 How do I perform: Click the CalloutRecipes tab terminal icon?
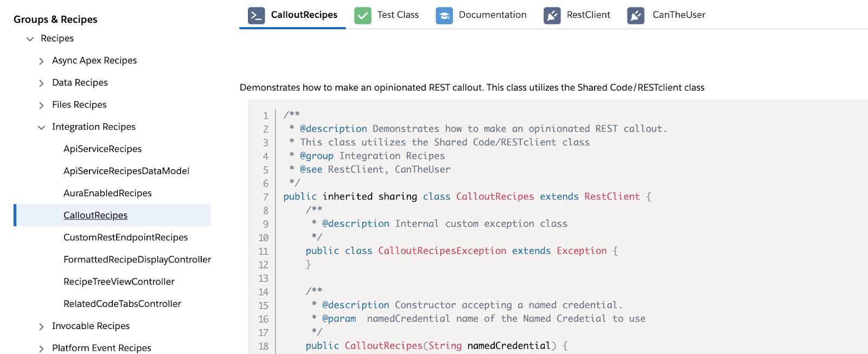pyautogui.click(x=256, y=15)
